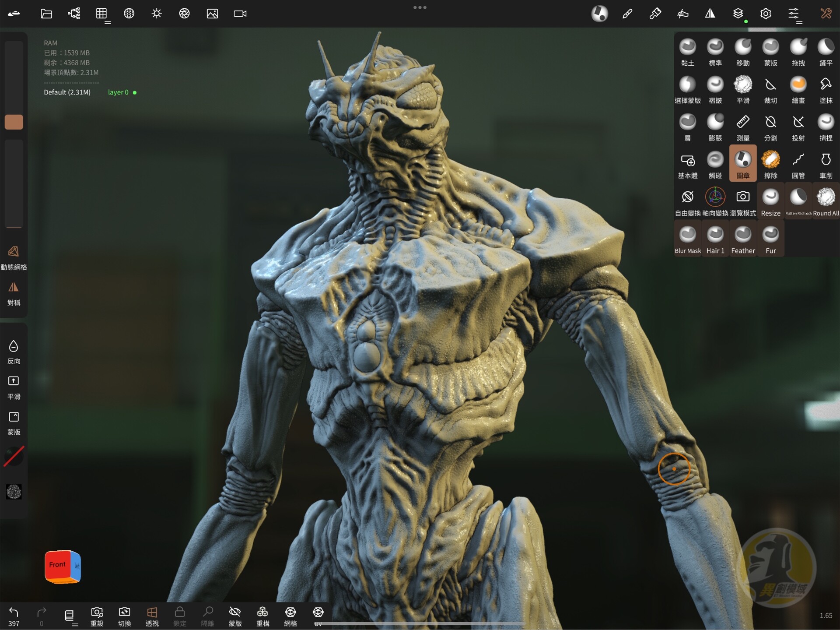The image size is (840, 630).
Task: Click the Front face of the orientation cube
Action: point(57,564)
